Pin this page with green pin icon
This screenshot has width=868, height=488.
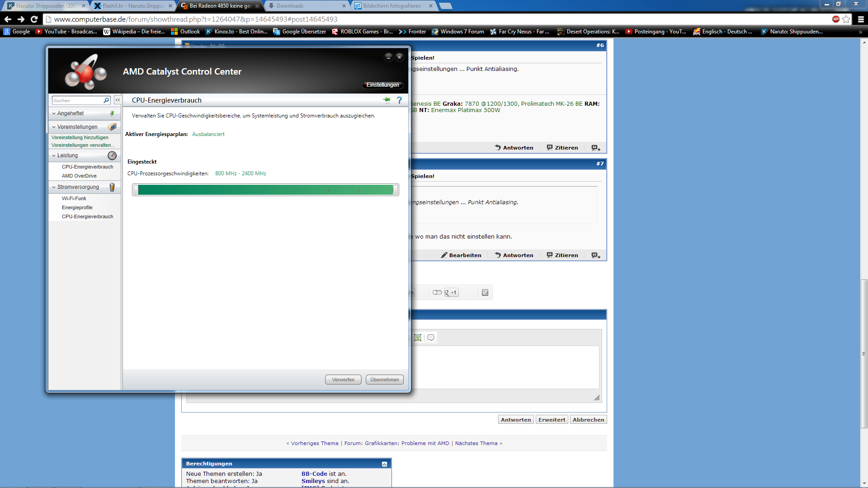click(x=387, y=100)
